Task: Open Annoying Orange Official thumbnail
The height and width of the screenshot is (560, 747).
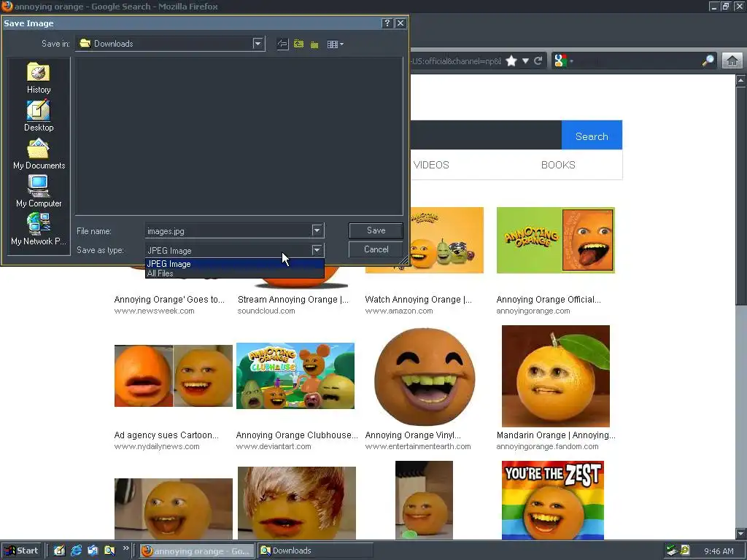Action: [x=555, y=240]
